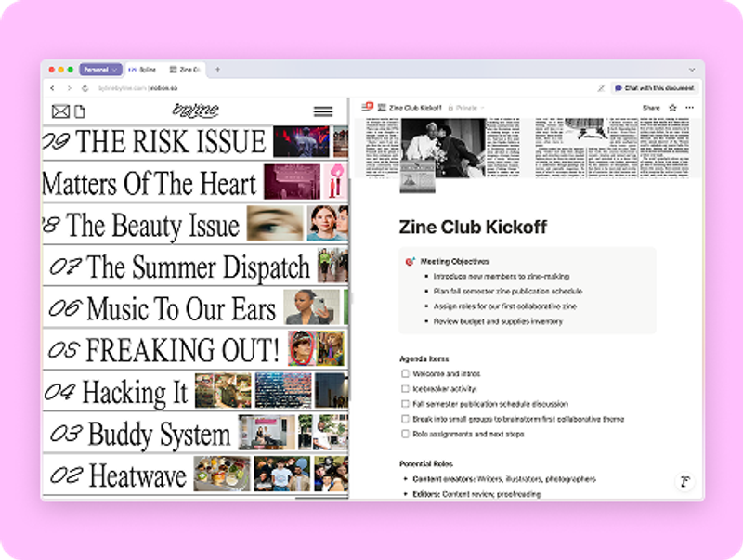Open The Beauty Issue eye thumbnail
743x560 pixels.
coord(275,223)
